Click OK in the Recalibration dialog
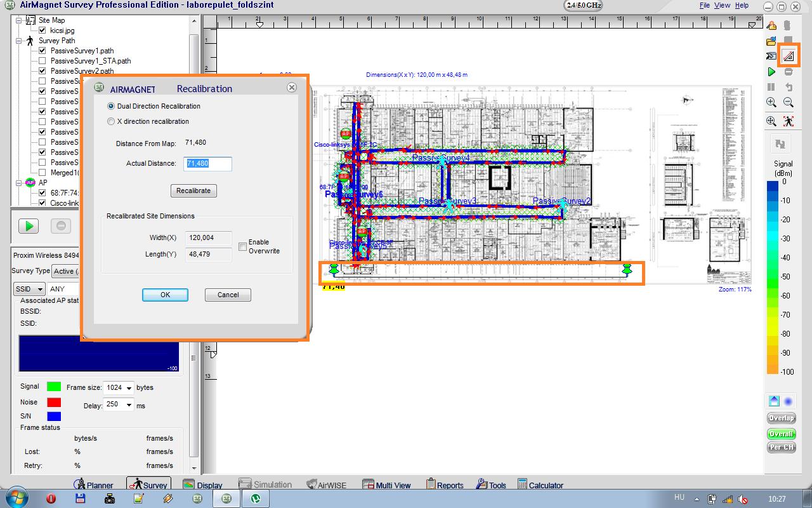The image size is (812, 508). [x=165, y=295]
